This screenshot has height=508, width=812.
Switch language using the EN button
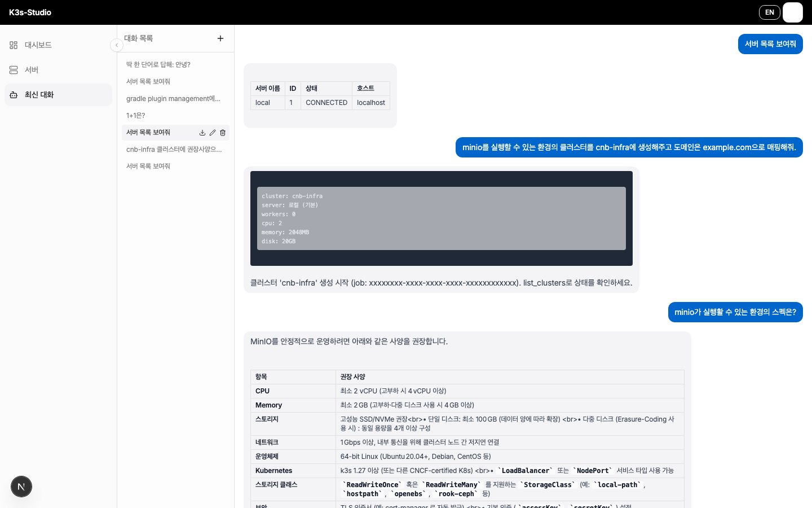[770, 12]
